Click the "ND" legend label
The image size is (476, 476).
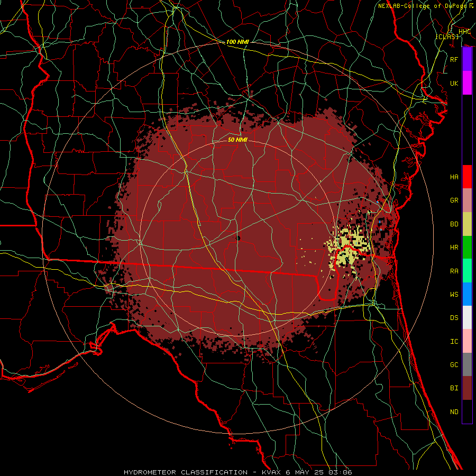454,411
